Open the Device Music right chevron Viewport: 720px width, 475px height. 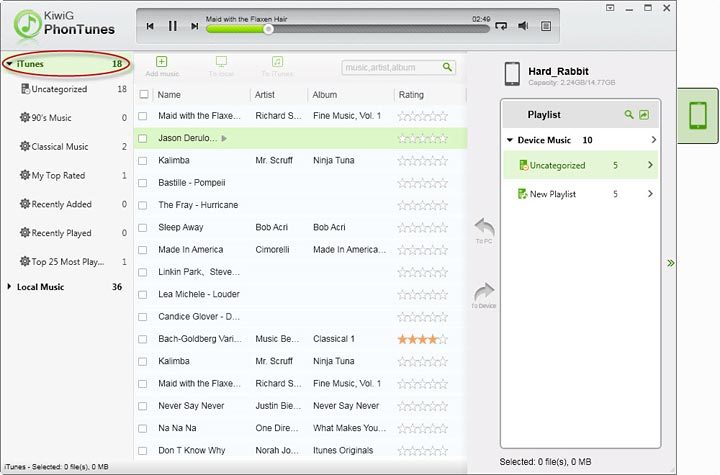(653, 140)
